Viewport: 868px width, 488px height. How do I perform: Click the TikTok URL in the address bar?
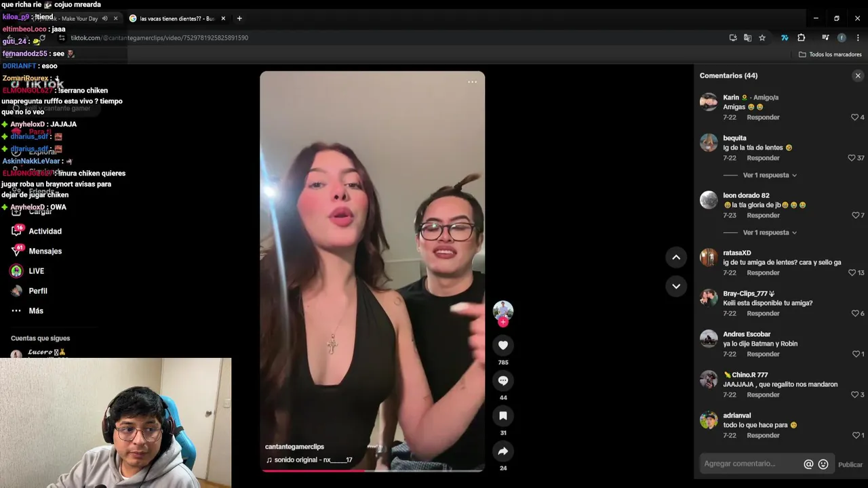pos(159,38)
